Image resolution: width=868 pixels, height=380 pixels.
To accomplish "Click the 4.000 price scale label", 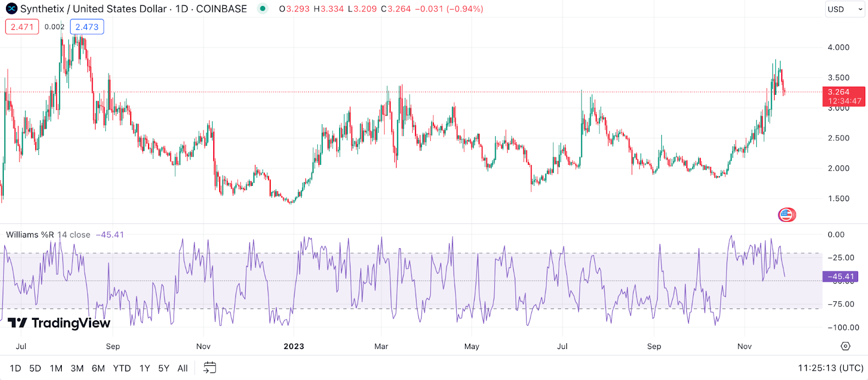I will 838,47.
